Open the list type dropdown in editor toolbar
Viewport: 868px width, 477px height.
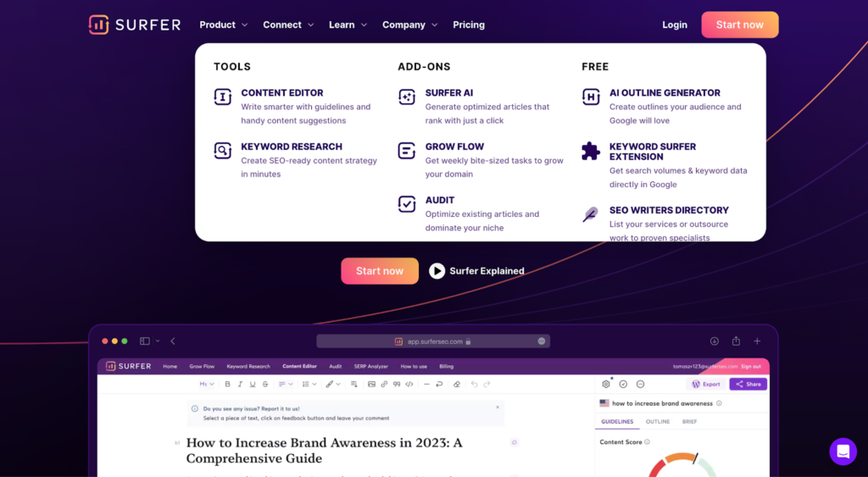(309, 384)
